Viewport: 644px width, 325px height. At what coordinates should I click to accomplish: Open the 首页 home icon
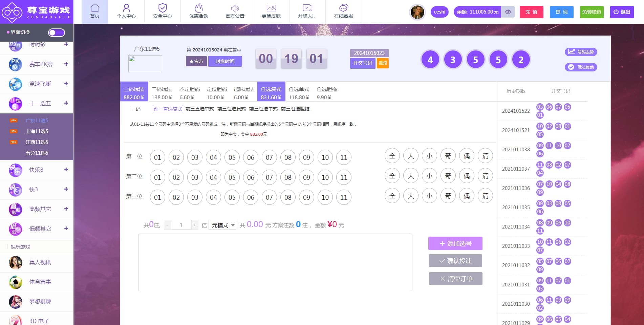click(x=95, y=8)
